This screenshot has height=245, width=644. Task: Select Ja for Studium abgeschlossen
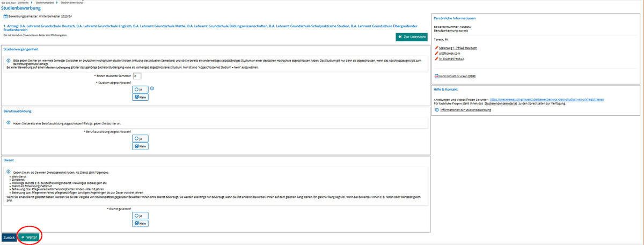140,90
